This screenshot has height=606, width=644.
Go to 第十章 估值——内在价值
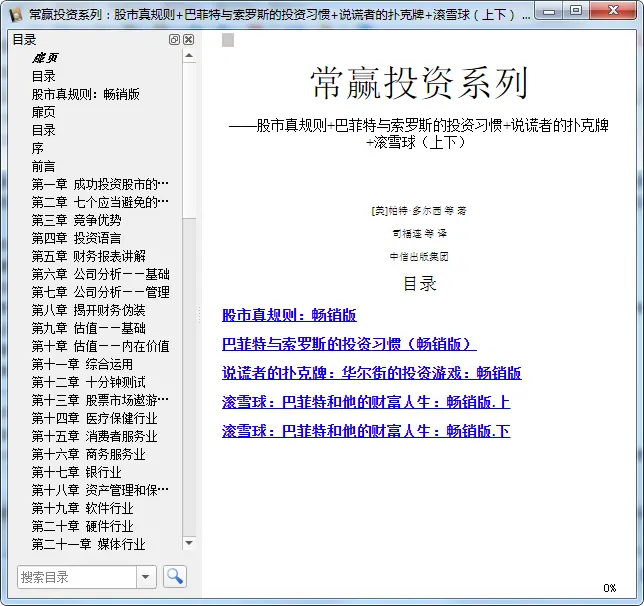pyautogui.click(x=101, y=346)
